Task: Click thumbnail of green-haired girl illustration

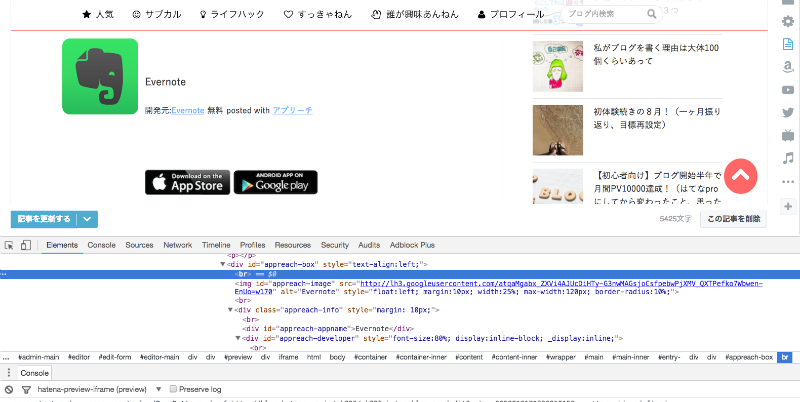Action: tap(558, 66)
